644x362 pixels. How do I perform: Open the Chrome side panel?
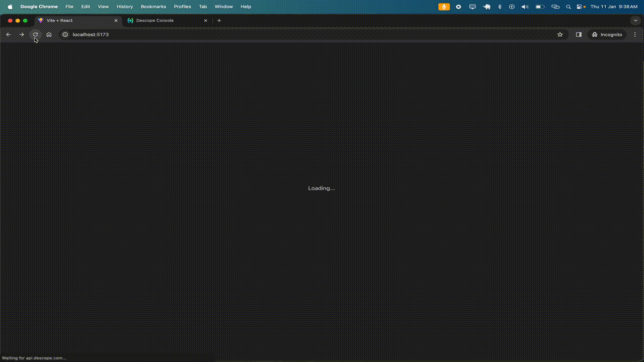point(579,35)
